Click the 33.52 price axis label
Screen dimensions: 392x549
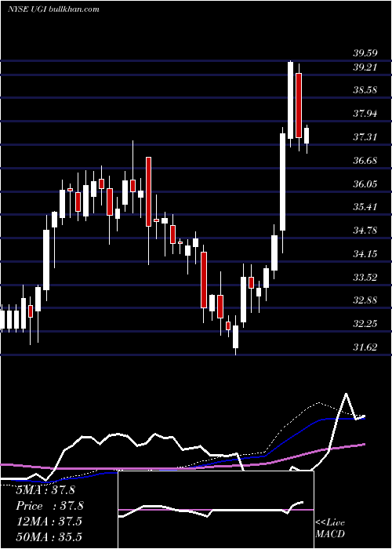click(365, 278)
